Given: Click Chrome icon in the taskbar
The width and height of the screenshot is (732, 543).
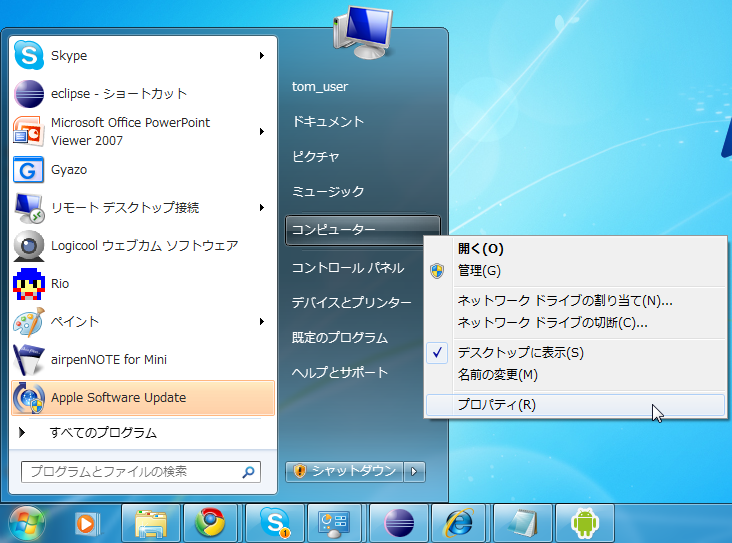Looking at the screenshot, I should point(210,523).
